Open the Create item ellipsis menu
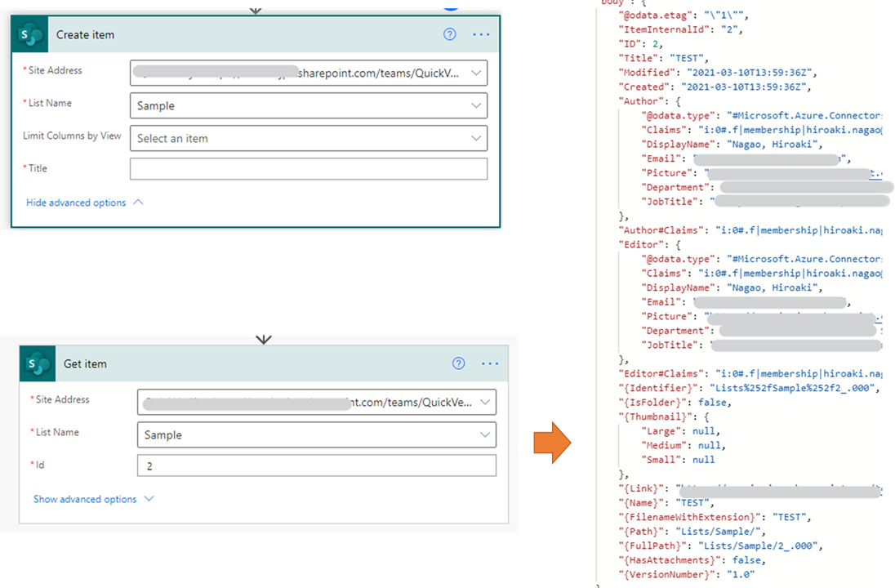This screenshot has height=588, width=895. click(481, 35)
